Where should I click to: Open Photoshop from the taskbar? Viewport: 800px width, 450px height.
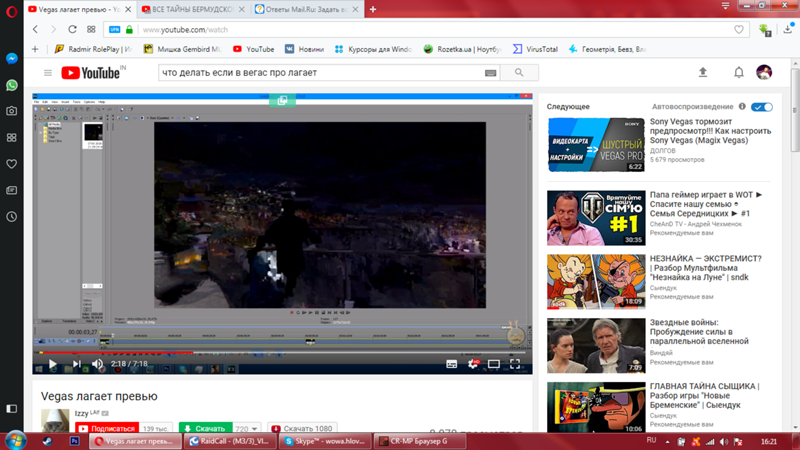point(74,441)
